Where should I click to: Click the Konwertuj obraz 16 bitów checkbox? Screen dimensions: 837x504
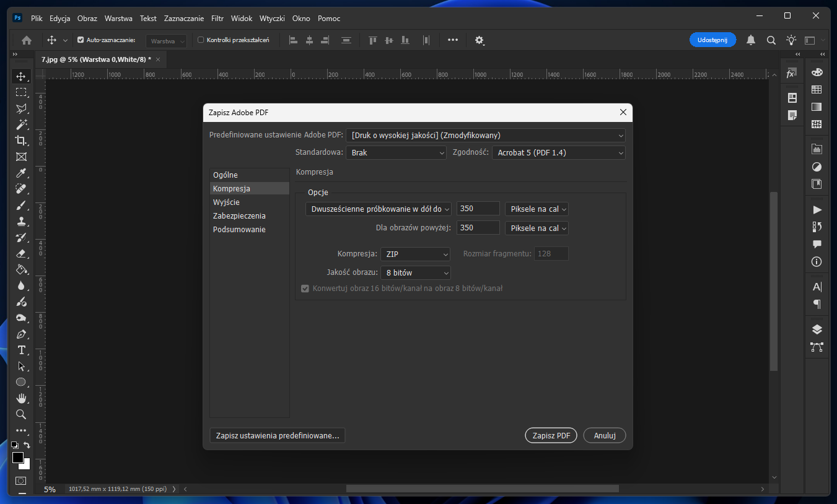click(x=305, y=289)
